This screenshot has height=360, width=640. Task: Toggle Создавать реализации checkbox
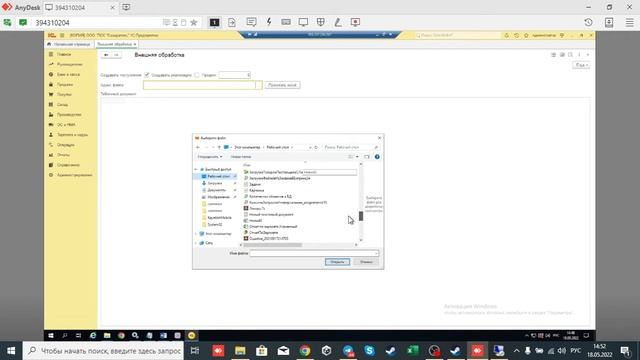pos(197,75)
